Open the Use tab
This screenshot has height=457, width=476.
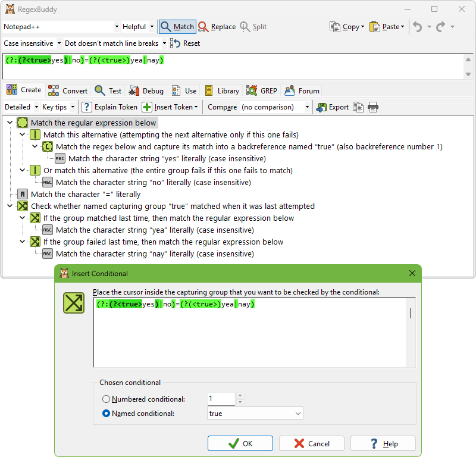184,91
